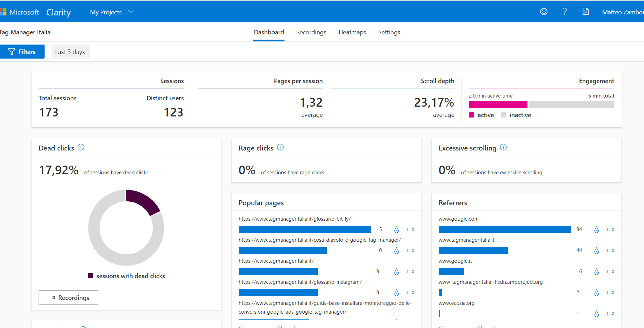This screenshot has width=644, height=328.
Task: Click the 17,92% dead clicks percentage
Action: pyautogui.click(x=59, y=170)
